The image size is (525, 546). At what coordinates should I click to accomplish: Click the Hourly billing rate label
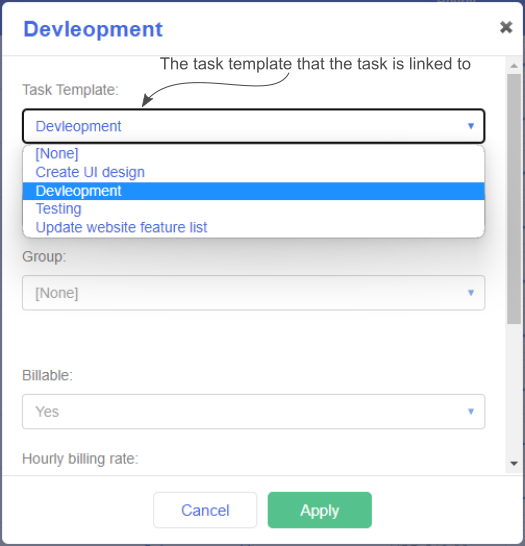[80, 459]
